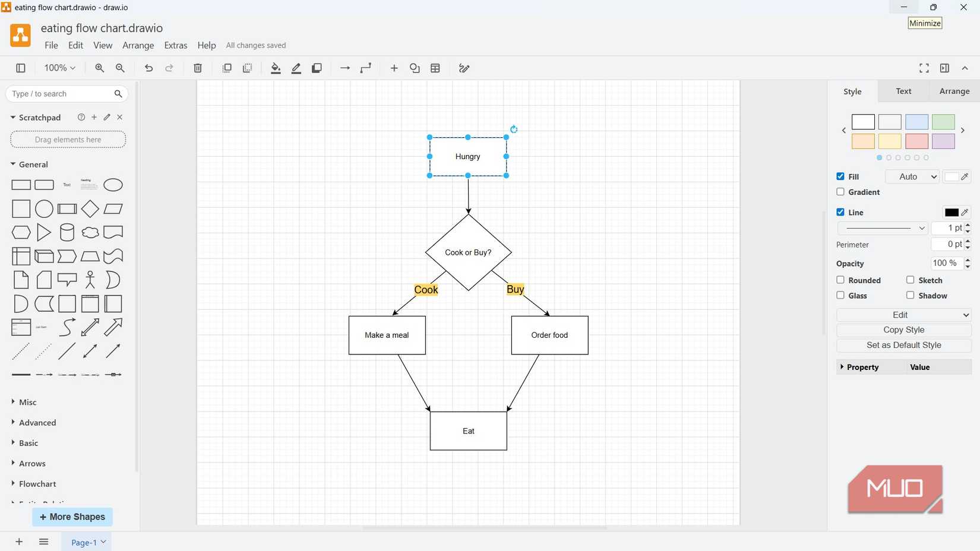980x551 pixels.
Task: Open the line style dropdown
Action: pos(881,227)
